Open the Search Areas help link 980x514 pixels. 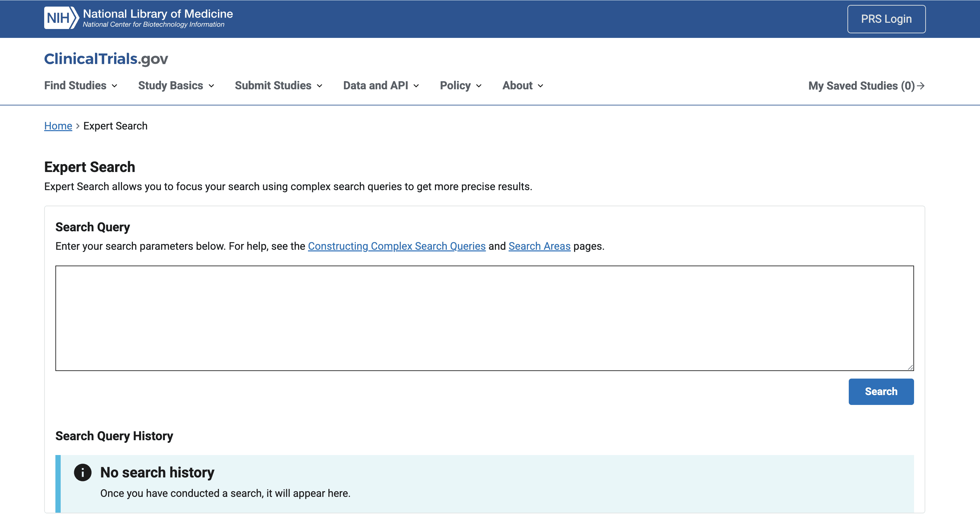pos(539,246)
